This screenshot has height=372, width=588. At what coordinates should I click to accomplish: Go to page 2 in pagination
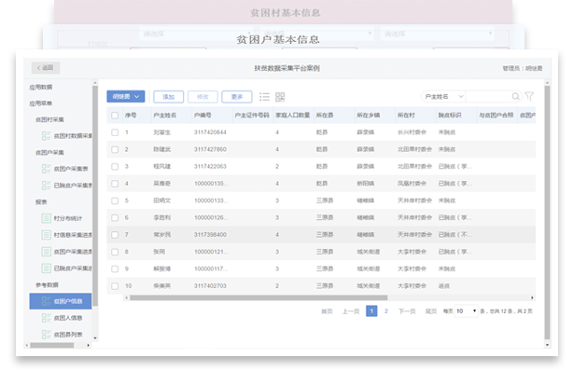385,311
